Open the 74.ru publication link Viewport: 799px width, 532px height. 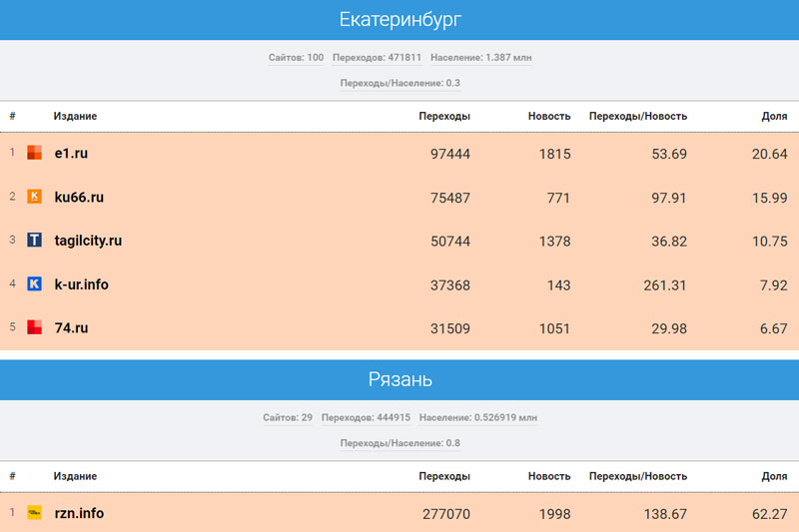(x=71, y=327)
